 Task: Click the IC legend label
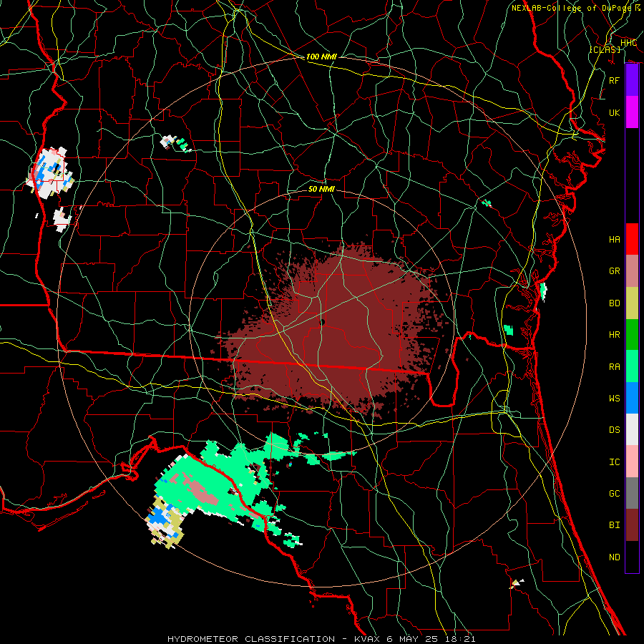tap(615, 462)
